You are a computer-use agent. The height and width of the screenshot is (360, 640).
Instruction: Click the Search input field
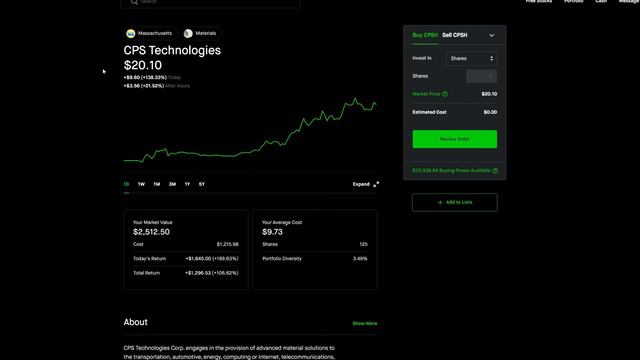tap(210, 2)
